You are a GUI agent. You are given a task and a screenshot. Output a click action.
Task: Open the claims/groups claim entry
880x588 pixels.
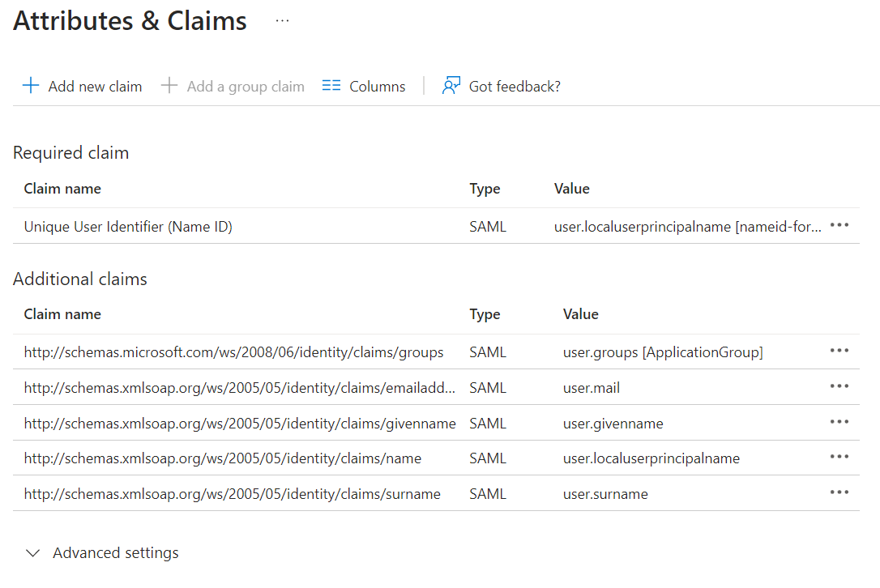pos(233,352)
